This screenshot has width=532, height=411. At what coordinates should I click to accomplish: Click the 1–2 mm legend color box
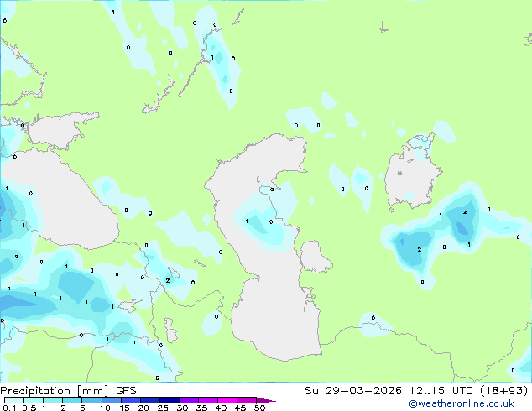click(53, 400)
